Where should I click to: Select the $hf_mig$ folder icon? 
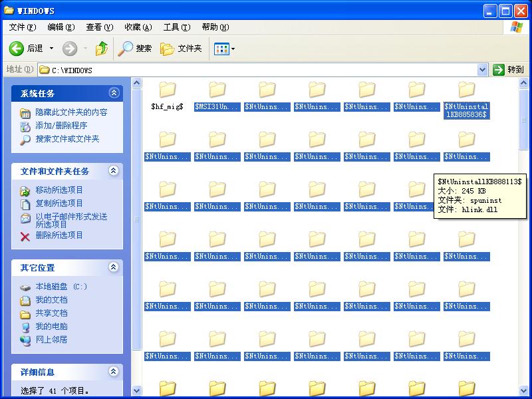click(168, 90)
